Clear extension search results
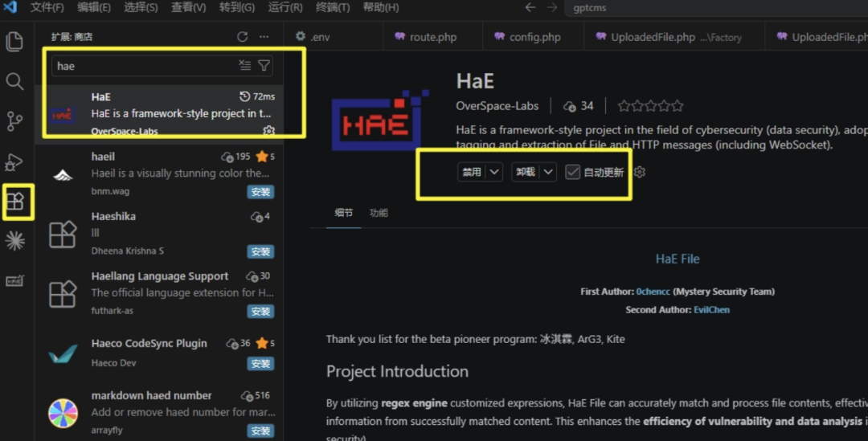 point(244,65)
